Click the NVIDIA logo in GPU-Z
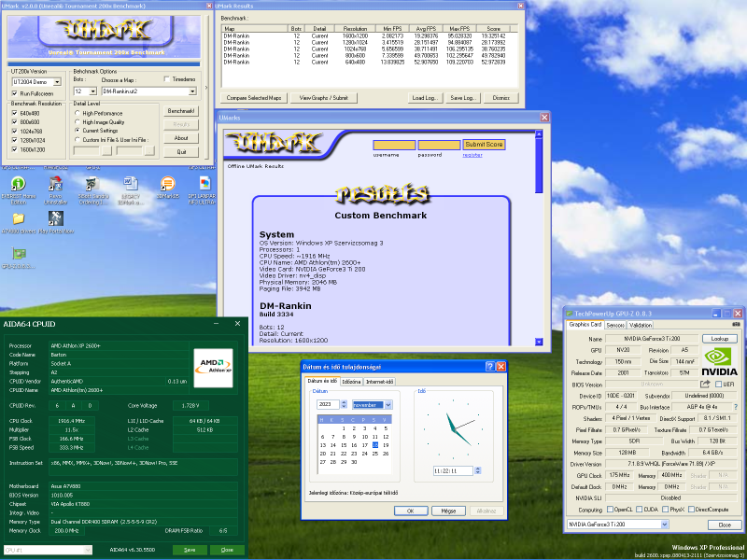The width and height of the screenshot is (747, 560). point(719,361)
